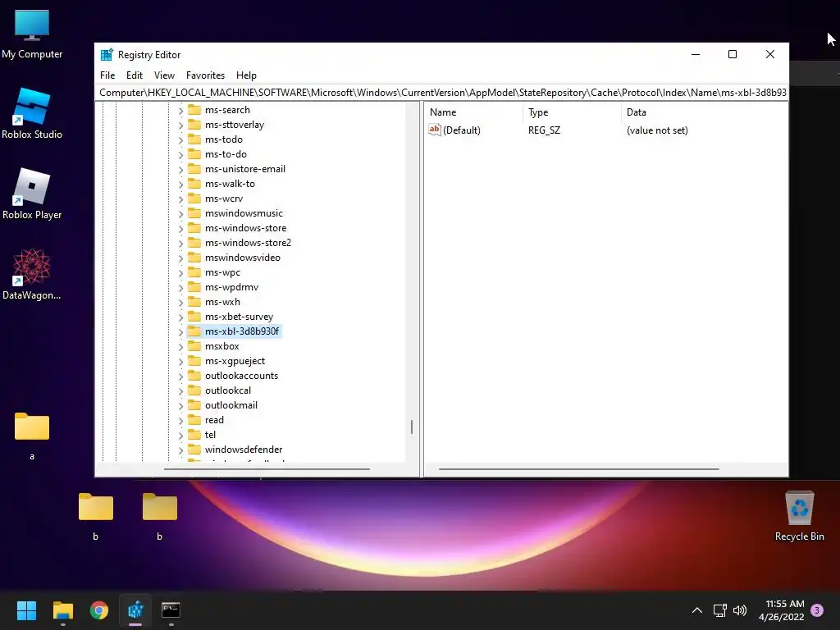
Task: Select the My Computer desktop icon
Action: (32, 34)
